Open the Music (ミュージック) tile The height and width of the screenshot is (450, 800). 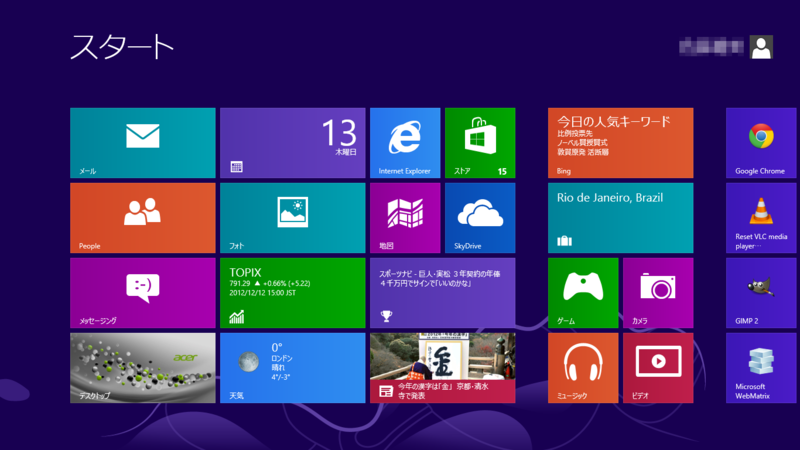point(583,368)
